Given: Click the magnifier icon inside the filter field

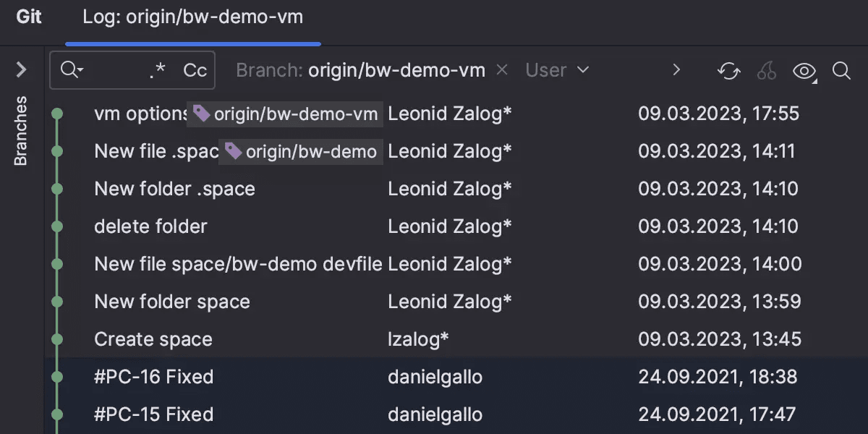Looking at the screenshot, I should pos(69,70).
